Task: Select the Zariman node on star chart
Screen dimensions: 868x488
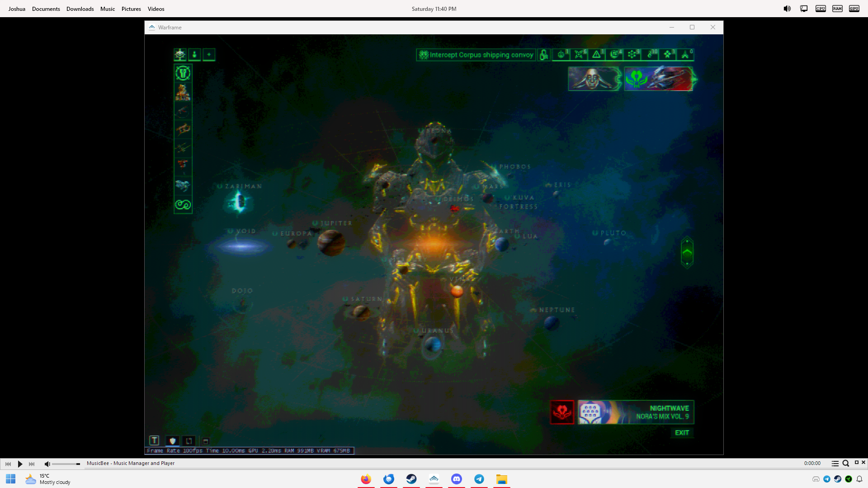Action: 240,201
